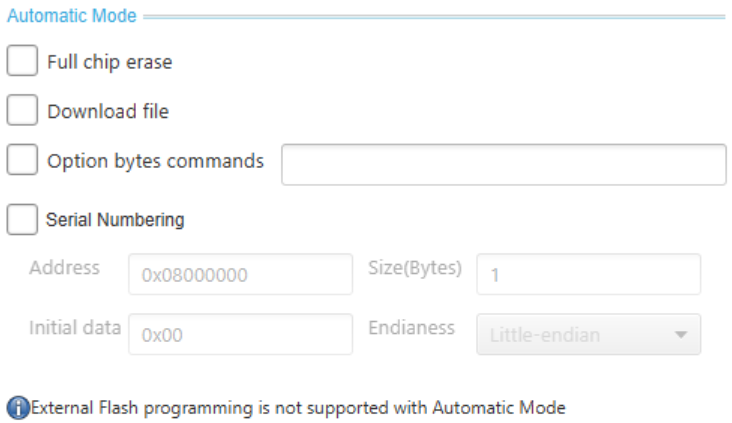
Task: Click the Serial Numbering label text
Action: (x=115, y=220)
